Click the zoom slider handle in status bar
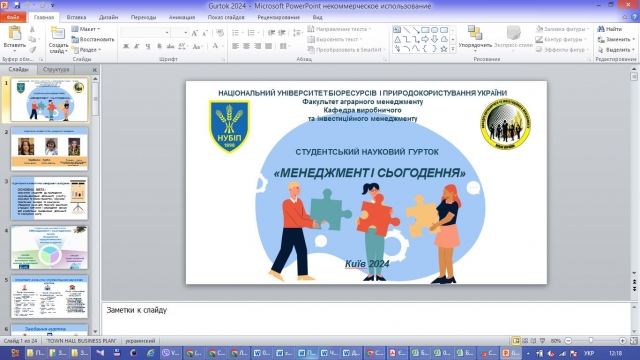The image size is (640, 360). [x=591, y=340]
